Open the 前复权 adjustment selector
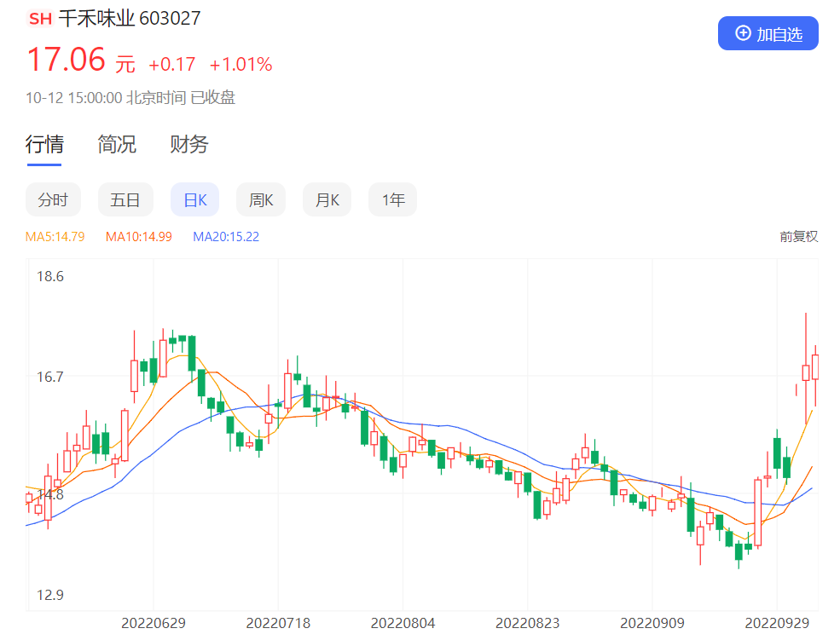 coord(798,237)
